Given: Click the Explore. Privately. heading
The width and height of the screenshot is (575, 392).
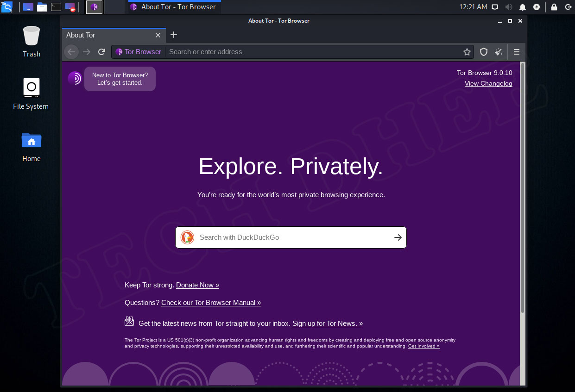Looking at the screenshot, I should [291, 166].
